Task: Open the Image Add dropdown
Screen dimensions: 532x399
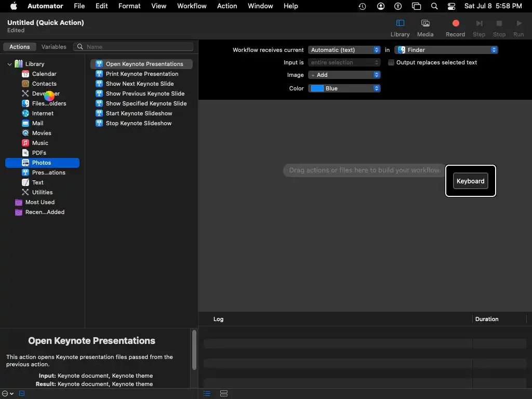Action: click(x=344, y=75)
